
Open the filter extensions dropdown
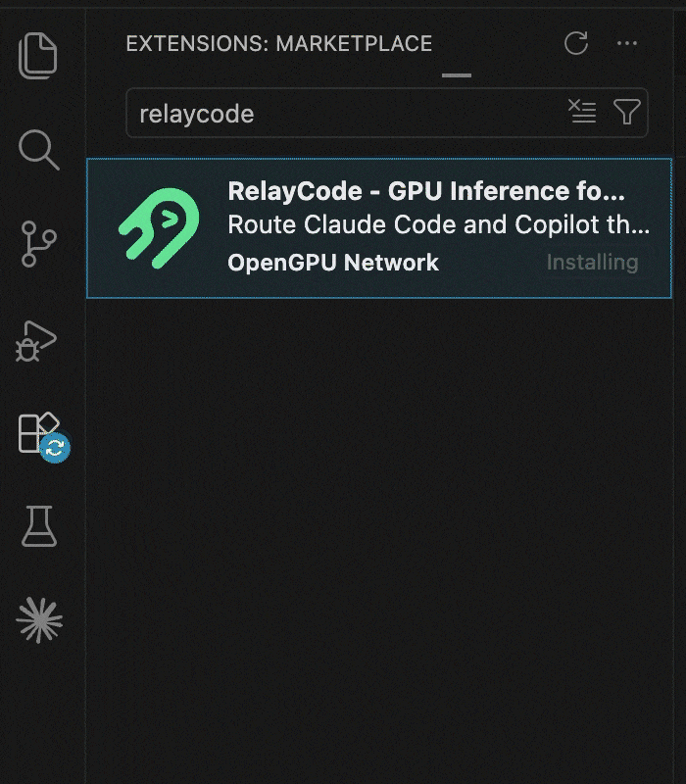[627, 112]
